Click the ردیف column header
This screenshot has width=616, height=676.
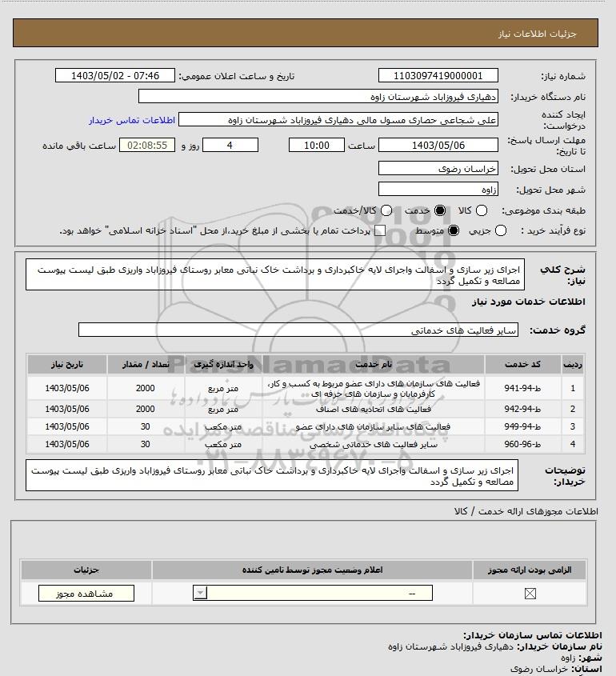573,365
